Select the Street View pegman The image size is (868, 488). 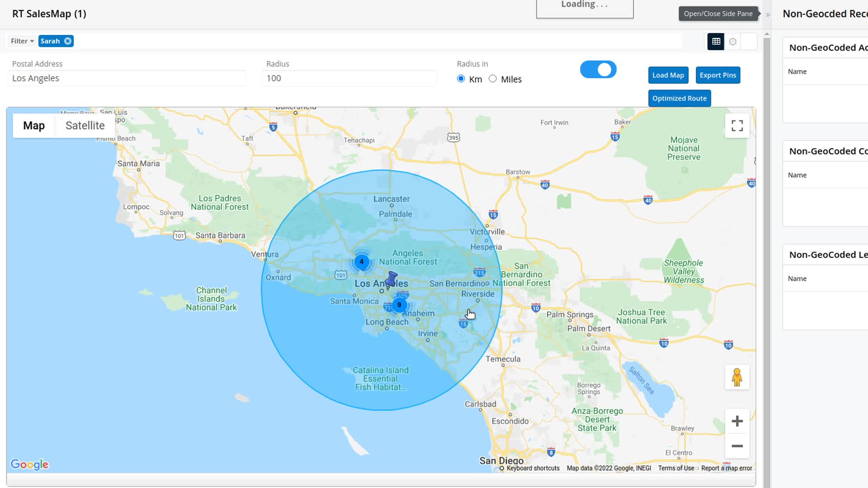click(737, 377)
